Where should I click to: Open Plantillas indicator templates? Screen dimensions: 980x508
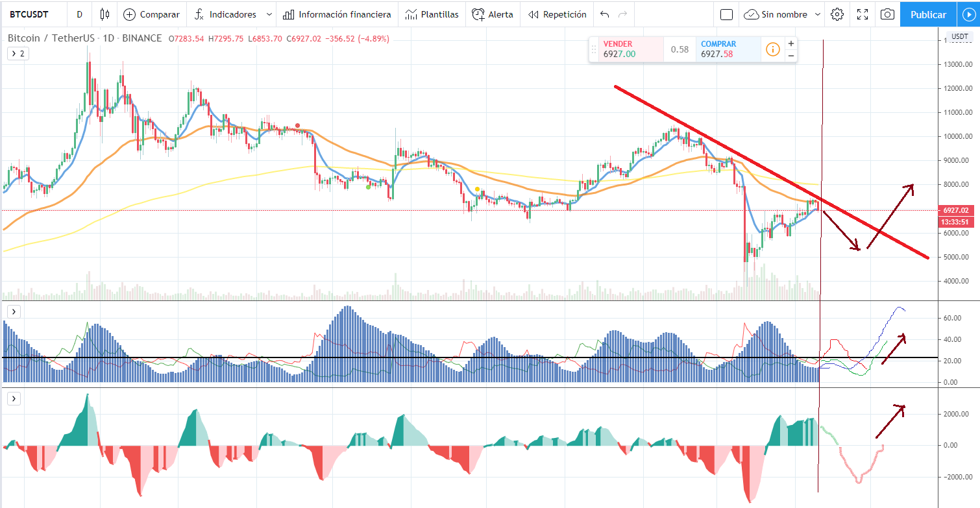pos(432,14)
